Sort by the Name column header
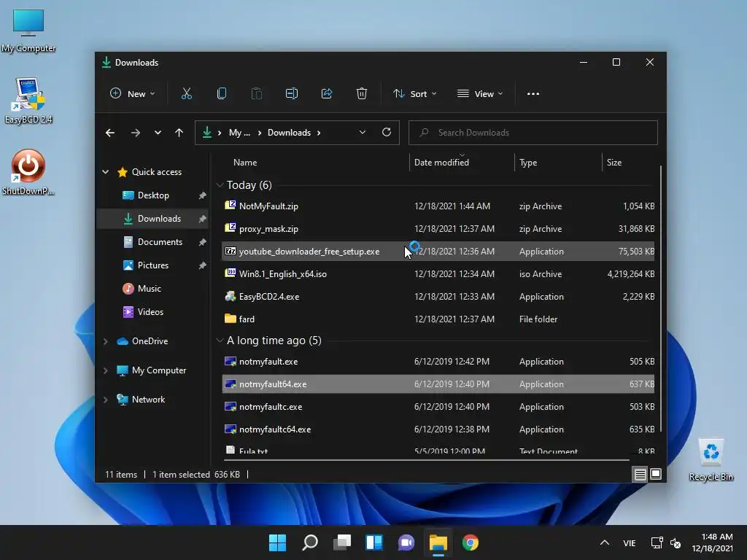Image resolution: width=747 pixels, height=560 pixels. [x=314, y=163]
